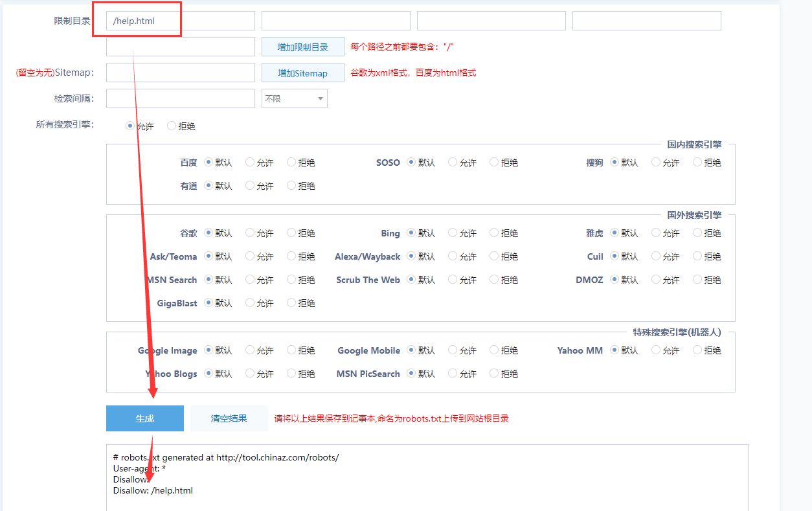Focus the 检索间隔 input field

pos(181,98)
